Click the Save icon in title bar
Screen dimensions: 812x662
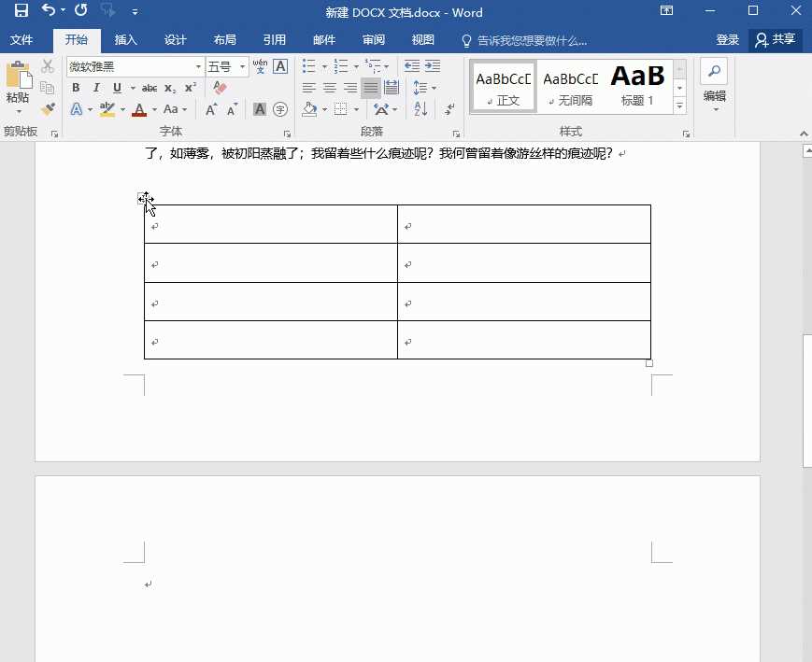click(21, 12)
